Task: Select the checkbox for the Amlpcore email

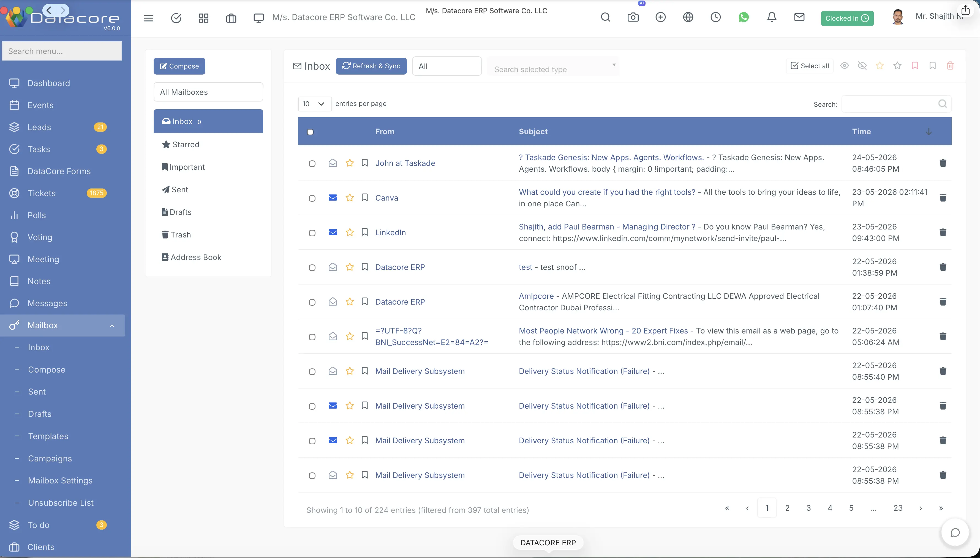Action: (312, 302)
